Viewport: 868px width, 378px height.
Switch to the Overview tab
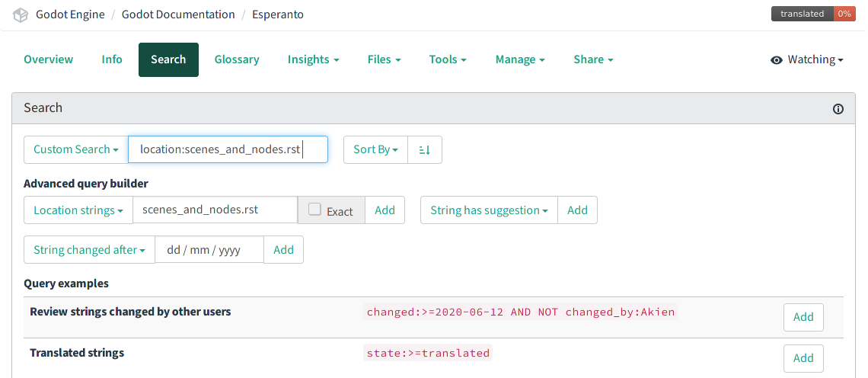(49, 59)
